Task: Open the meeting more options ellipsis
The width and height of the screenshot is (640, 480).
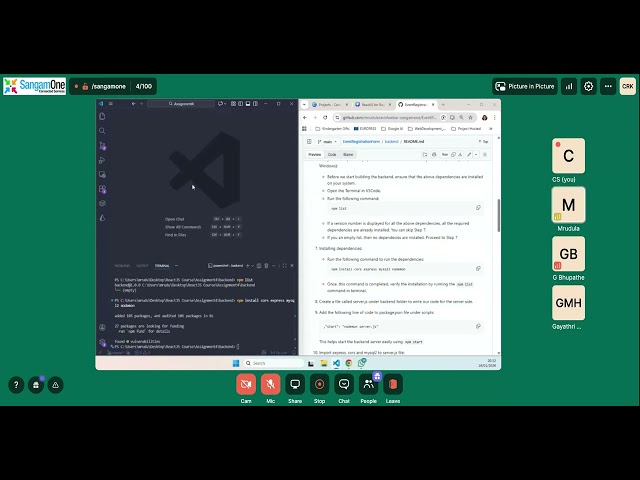Action: 608,87
